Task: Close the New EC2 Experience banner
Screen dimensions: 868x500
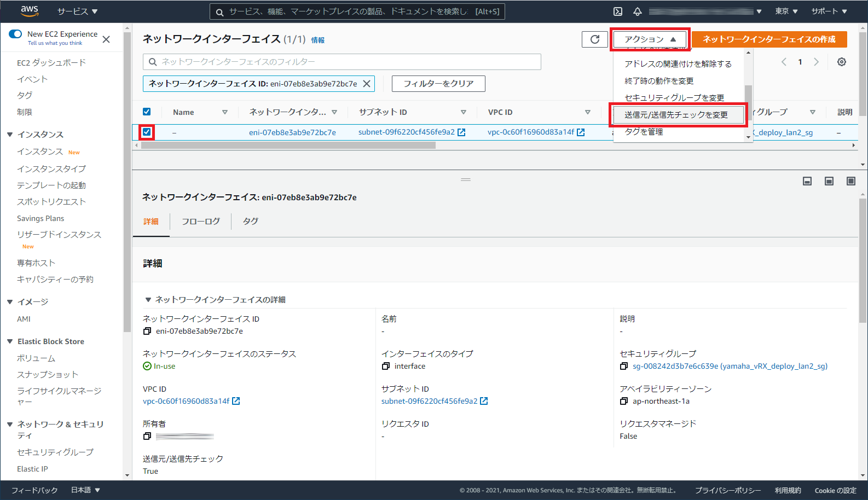Action: [x=106, y=39]
